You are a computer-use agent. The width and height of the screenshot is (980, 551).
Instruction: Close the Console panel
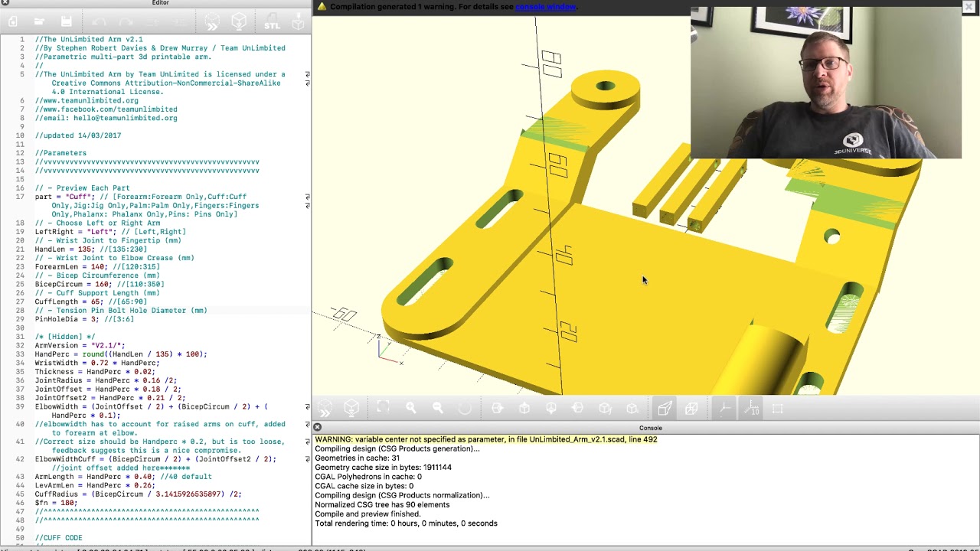coord(317,428)
